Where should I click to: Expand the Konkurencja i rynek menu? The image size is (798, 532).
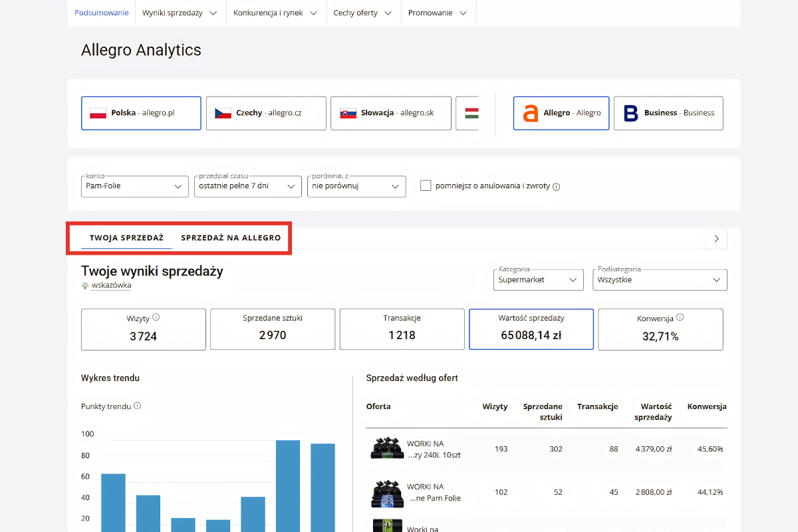point(276,13)
